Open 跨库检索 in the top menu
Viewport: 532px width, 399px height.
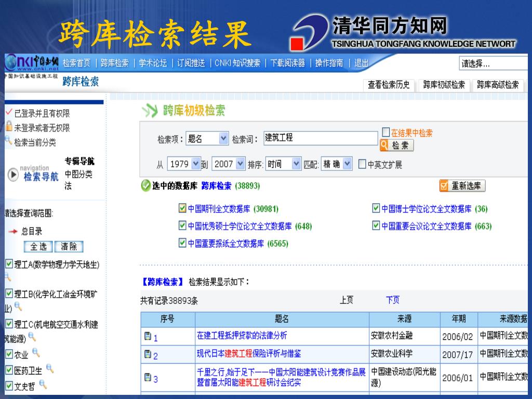click(x=115, y=63)
